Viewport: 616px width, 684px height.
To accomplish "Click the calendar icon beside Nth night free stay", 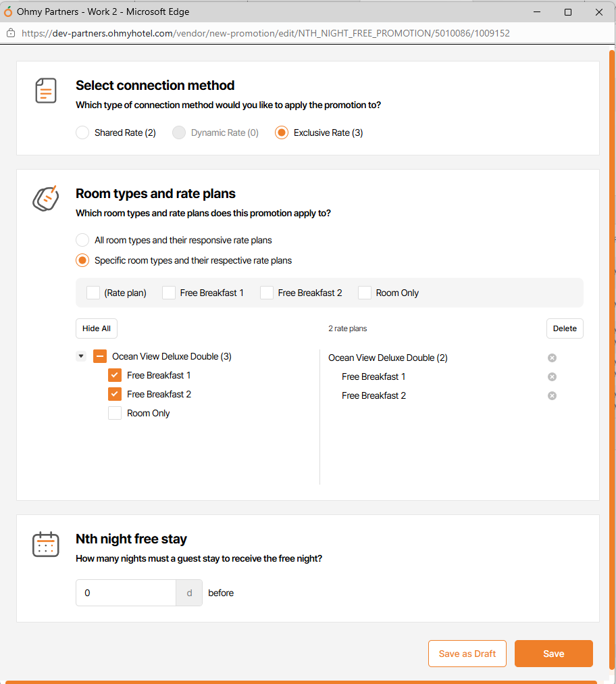I will point(46,544).
